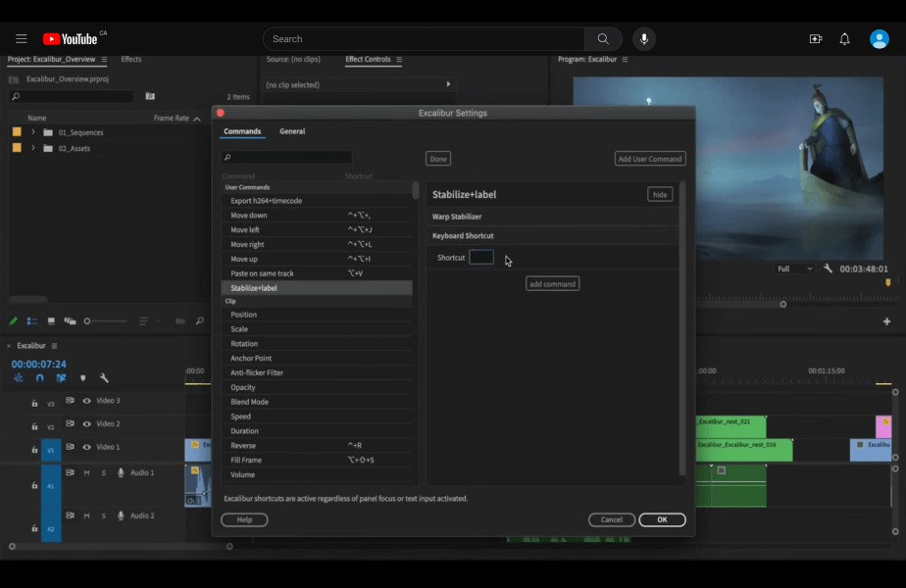This screenshot has width=906, height=588.
Task: Switch to the Commands tab
Action: pyautogui.click(x=242, y=131)
